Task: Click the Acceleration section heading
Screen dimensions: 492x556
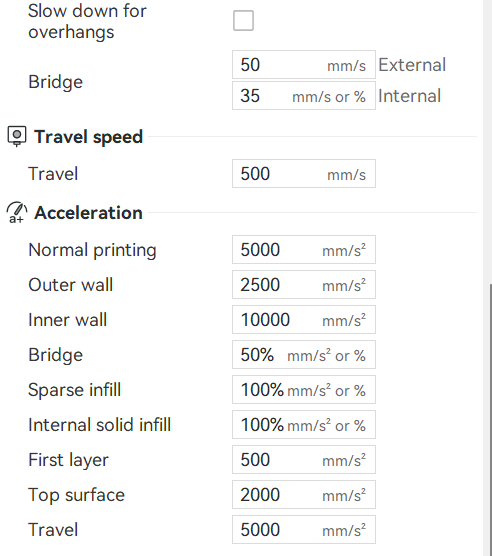Action: click(88, 213)
